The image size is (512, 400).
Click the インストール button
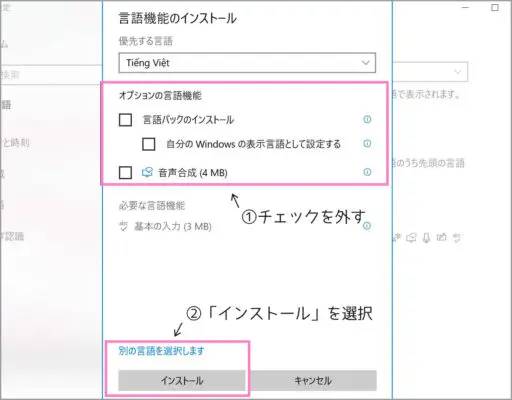pyautogui.click(x=182, y=380)
